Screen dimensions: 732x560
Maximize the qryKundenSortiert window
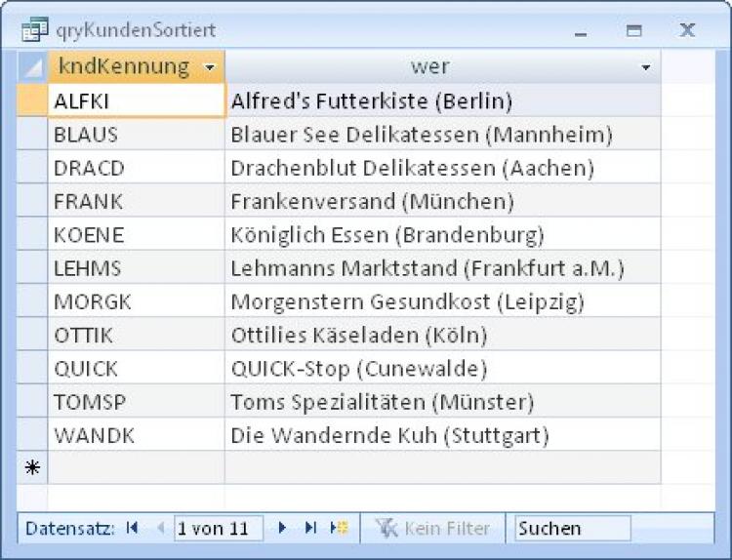(x=634, y=30)
